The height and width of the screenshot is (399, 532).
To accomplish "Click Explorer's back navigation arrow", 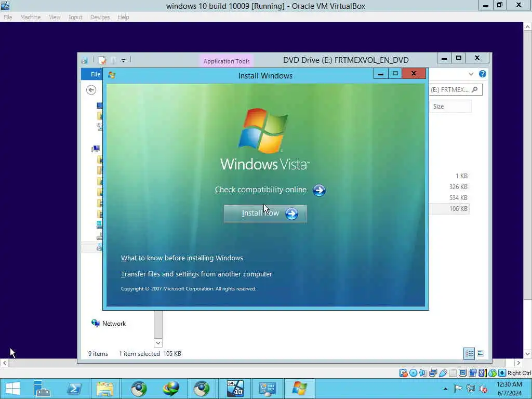I will point(91,90).
